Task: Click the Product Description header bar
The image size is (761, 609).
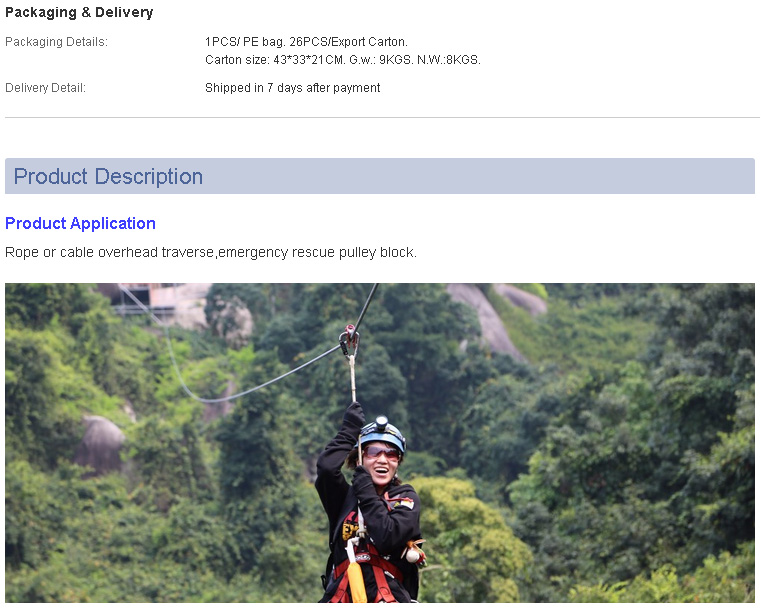Action: click(x=380, y=176)
